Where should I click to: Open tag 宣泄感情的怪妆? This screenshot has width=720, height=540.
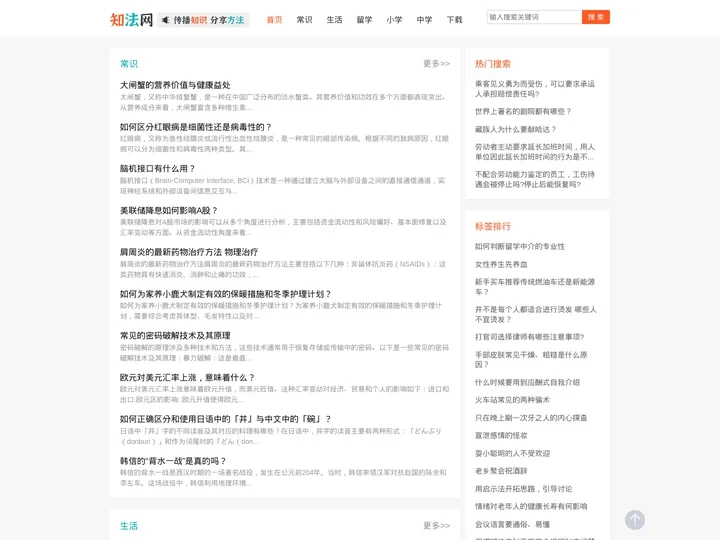pyautogui.click(x=501, y=435)
